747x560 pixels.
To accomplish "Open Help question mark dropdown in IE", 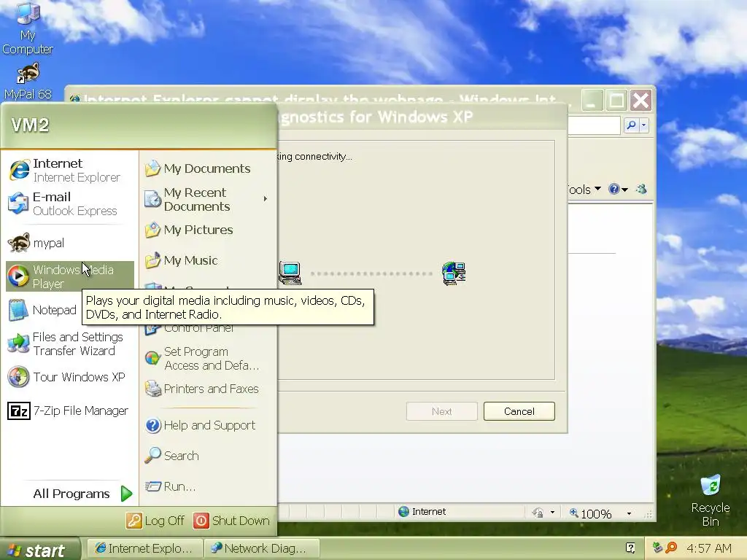I will [618, 190].
